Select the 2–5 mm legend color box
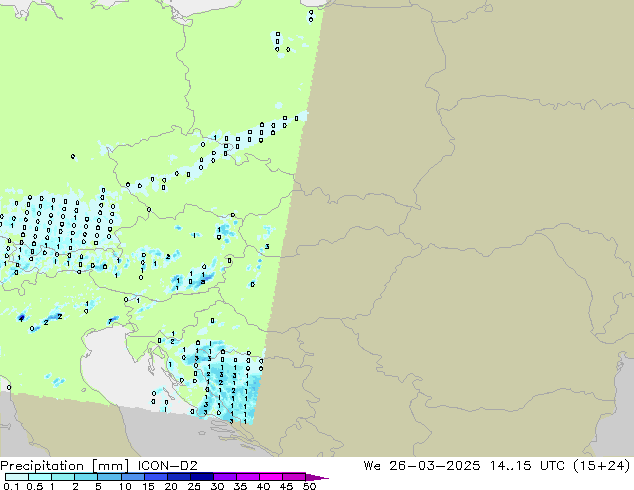The image size is (634, 490). 86,477
